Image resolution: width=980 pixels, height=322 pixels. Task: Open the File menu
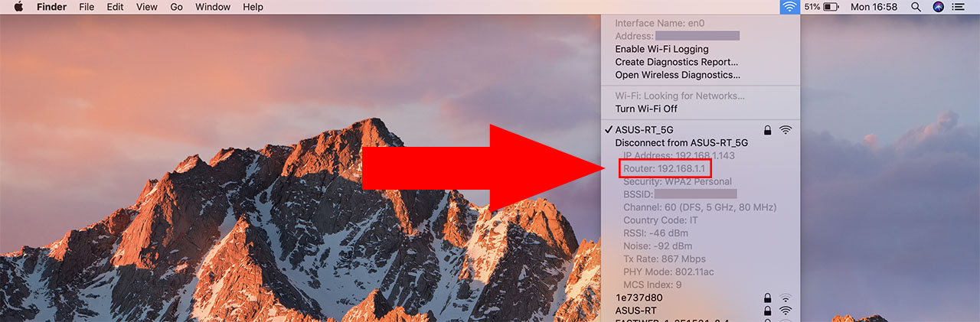(x=87, y=7)
